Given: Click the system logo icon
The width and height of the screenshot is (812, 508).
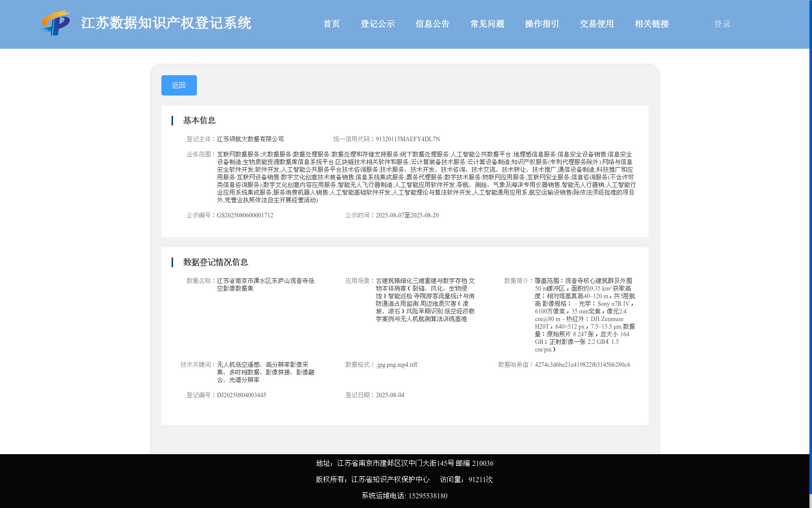Looking at the screenshot, I should click(x=56, y=23).
